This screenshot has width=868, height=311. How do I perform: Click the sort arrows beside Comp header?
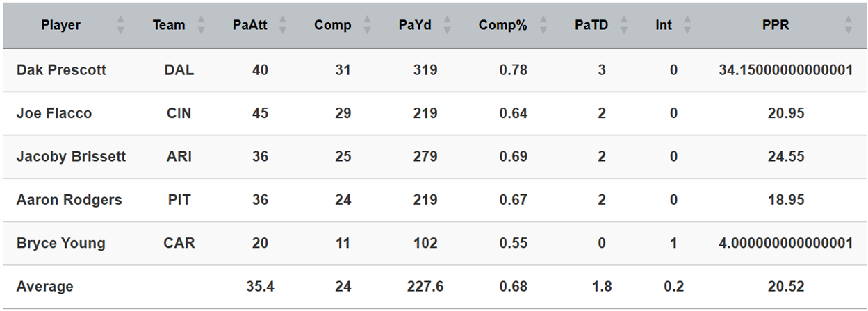[366, 26]
